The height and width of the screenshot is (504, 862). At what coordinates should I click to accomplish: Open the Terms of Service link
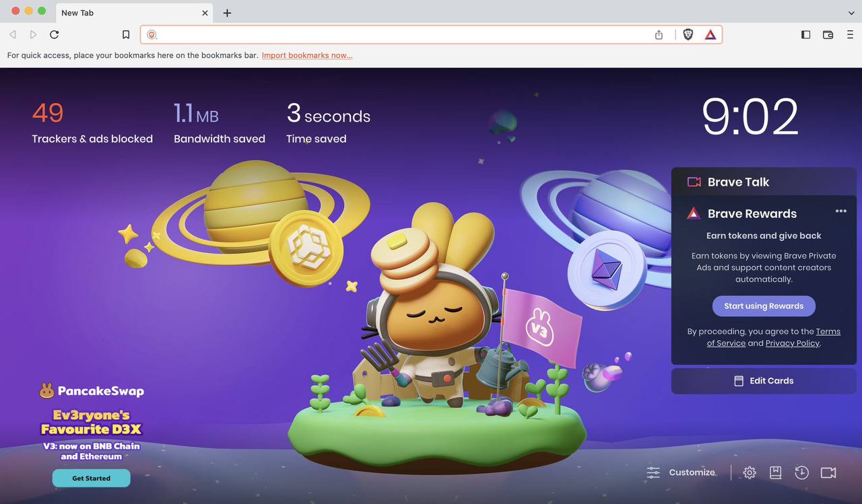pyautogui.click(x=774, y=337)
